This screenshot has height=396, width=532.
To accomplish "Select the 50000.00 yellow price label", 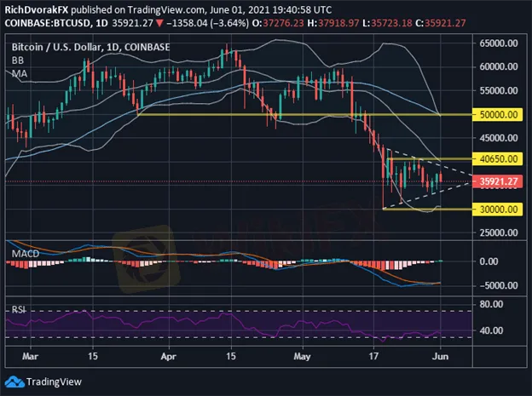I will [x=497, y=113].
